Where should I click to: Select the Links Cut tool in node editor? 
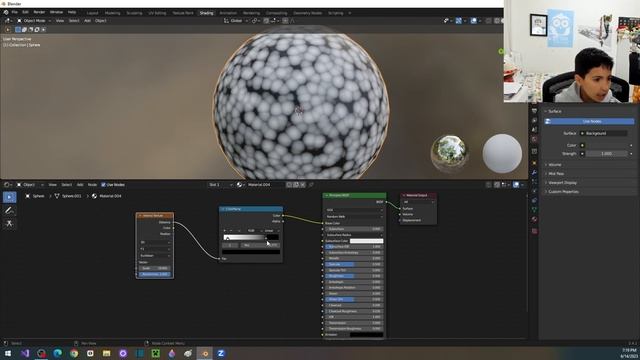(x=9, y=224)
